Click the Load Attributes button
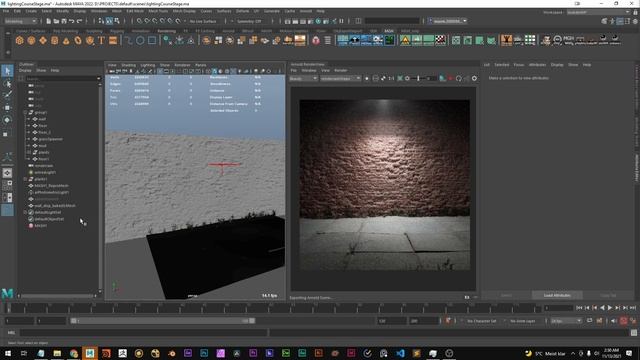Image resolution: width=640 pixels, height=360 pixels. coord(557,295)
